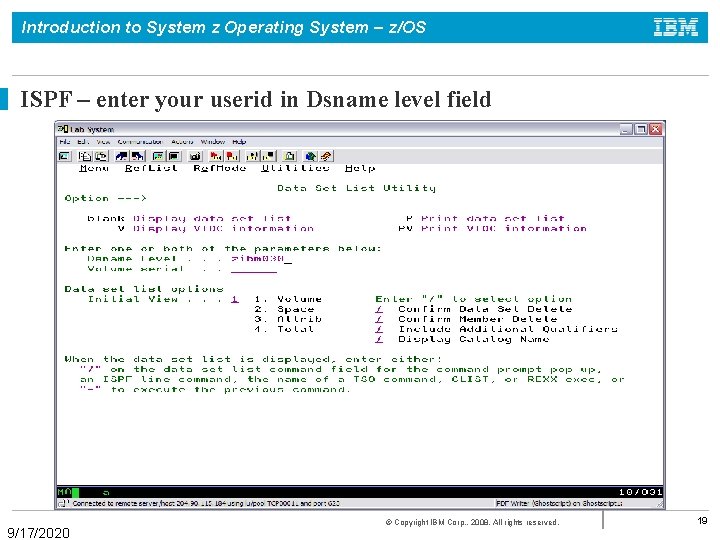Click the Print Screen toolbar icon
Screen dimensions: 720x540
(64, 156)
